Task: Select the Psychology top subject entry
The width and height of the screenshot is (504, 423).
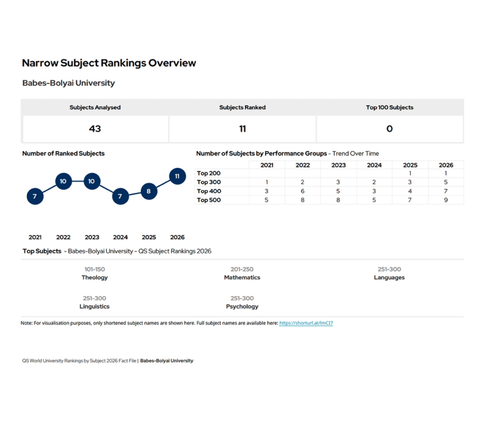Action: tap(242, 306)
